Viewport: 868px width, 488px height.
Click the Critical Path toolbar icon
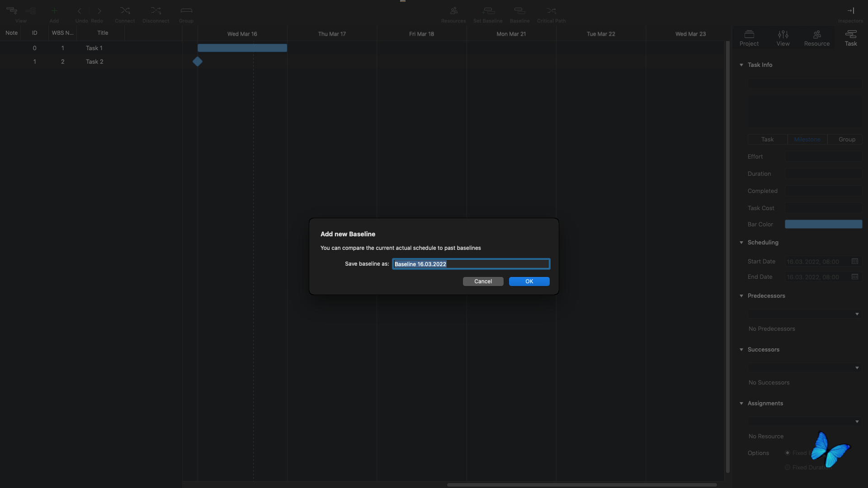click(551, 11)
